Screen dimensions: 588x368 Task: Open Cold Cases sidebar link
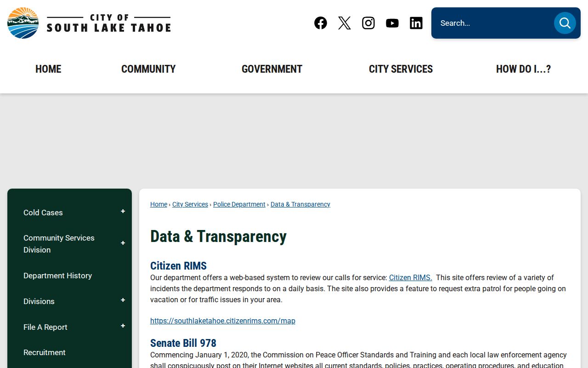pyautogui.click(x=43, y=213)
